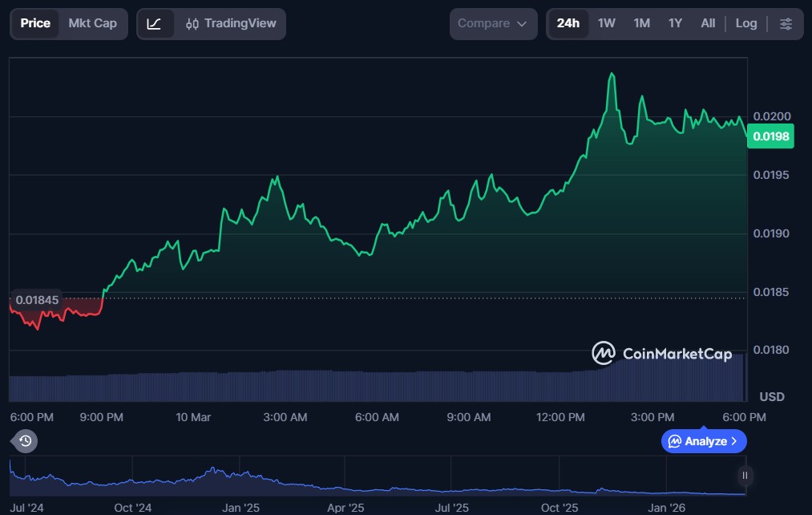Choose the 1Y time range
This screenshot has width=812, height=515.
pyautogui.click(x=675, y=23)
